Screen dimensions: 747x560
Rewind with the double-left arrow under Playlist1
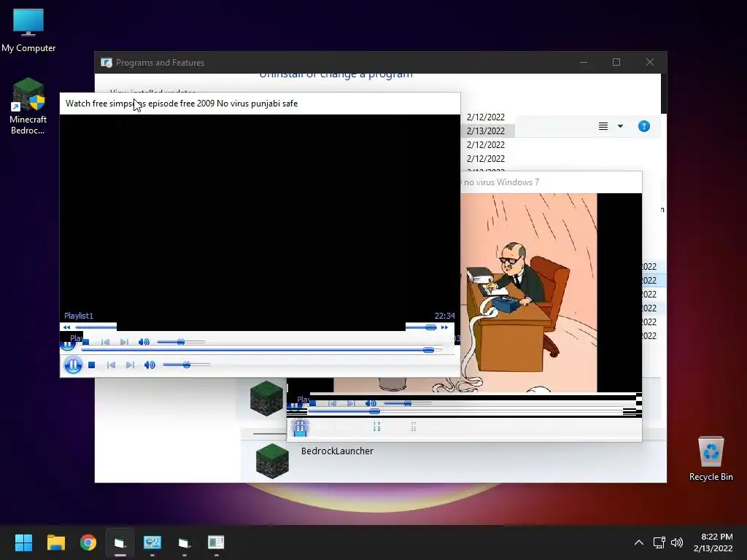point(66,327)
